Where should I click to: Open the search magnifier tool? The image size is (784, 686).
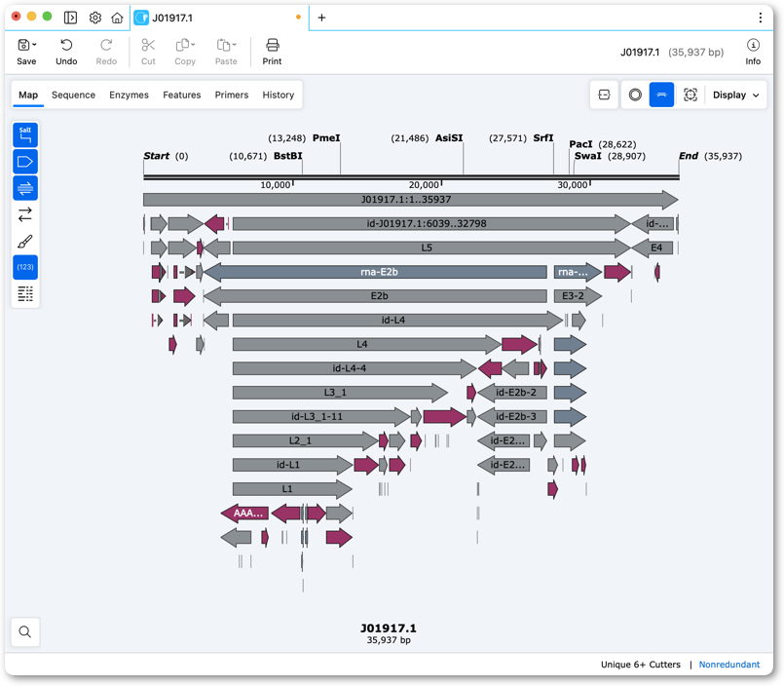coord(25,632)
